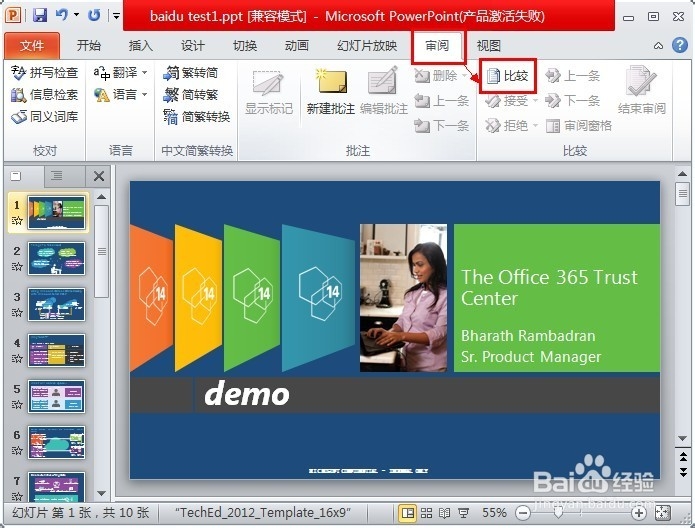Select slide 6 thumbnail
Screen dimensions: 695x528
click(56, 443)
